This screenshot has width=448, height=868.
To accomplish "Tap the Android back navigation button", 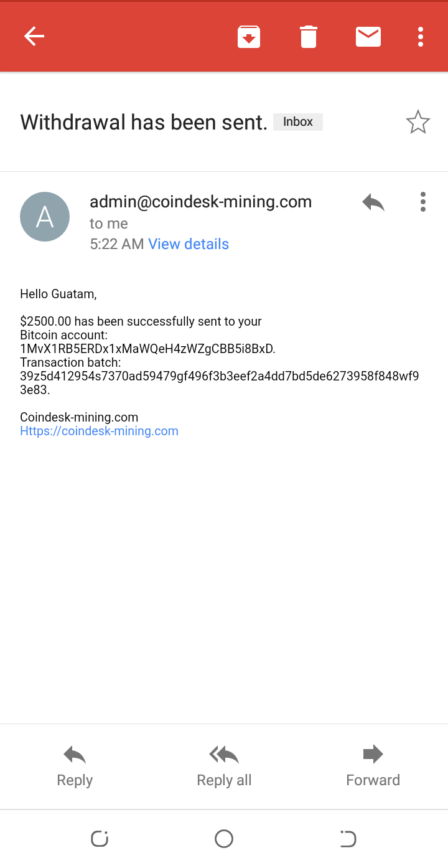I will [348, 839].
